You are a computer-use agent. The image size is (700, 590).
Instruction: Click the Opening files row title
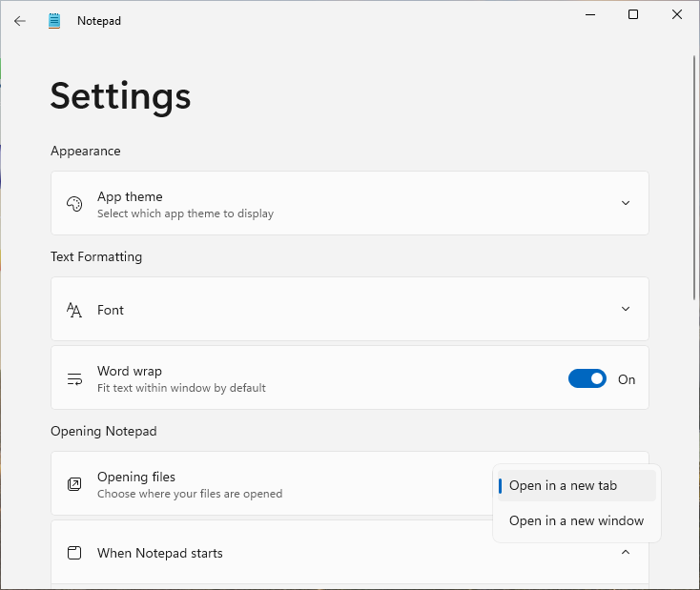point(136,478)
